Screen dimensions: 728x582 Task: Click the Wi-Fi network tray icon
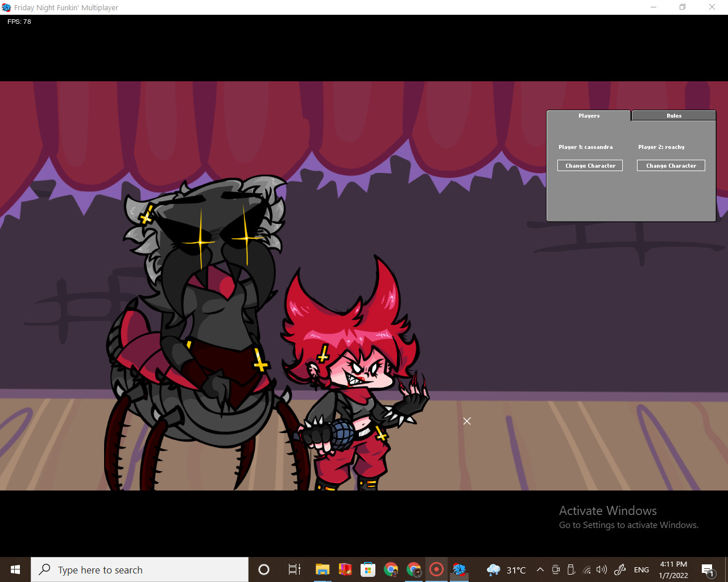(586, 569)
